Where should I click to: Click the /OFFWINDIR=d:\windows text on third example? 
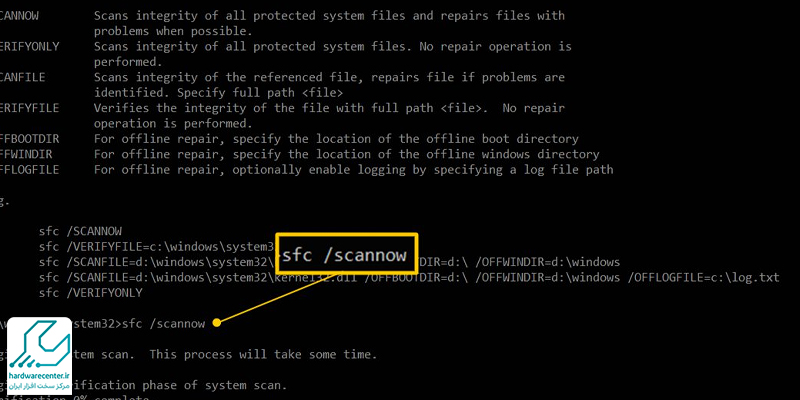click(x=547, y=262)
